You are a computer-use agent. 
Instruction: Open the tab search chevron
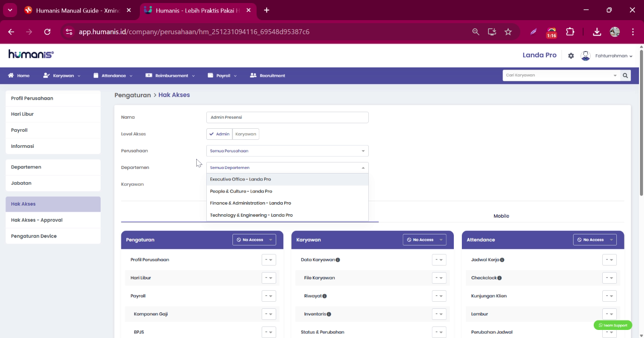[x=10, y=10]
